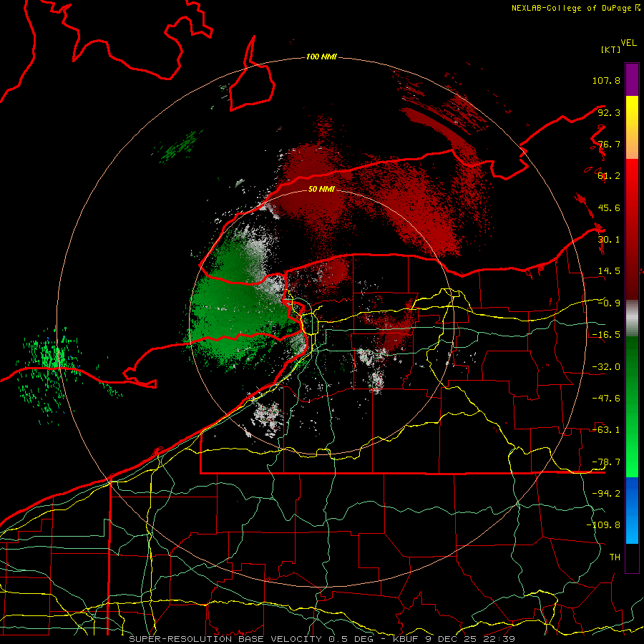Click the [KT] units label
644x644 pixels.
point(610,49)
